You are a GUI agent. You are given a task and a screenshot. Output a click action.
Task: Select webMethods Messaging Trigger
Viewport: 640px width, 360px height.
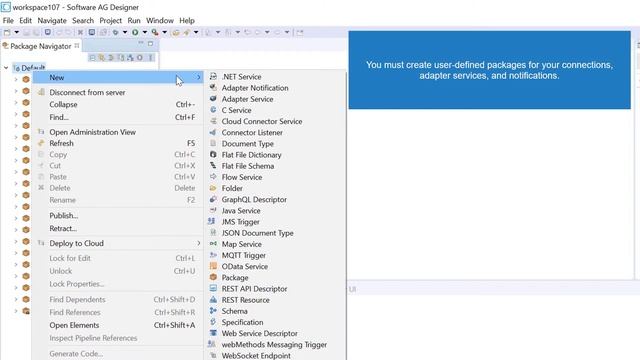point(274,344)
